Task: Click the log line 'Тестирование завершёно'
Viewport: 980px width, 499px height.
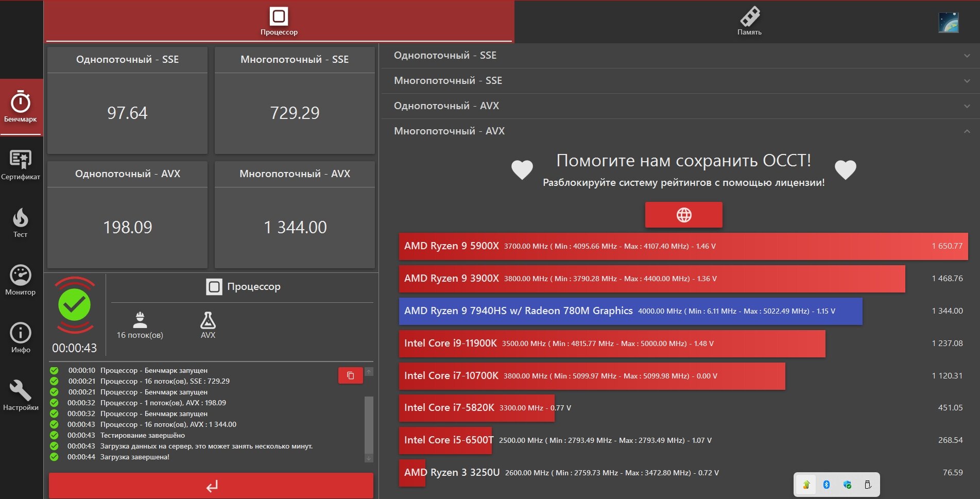Action: coord(143,436)
